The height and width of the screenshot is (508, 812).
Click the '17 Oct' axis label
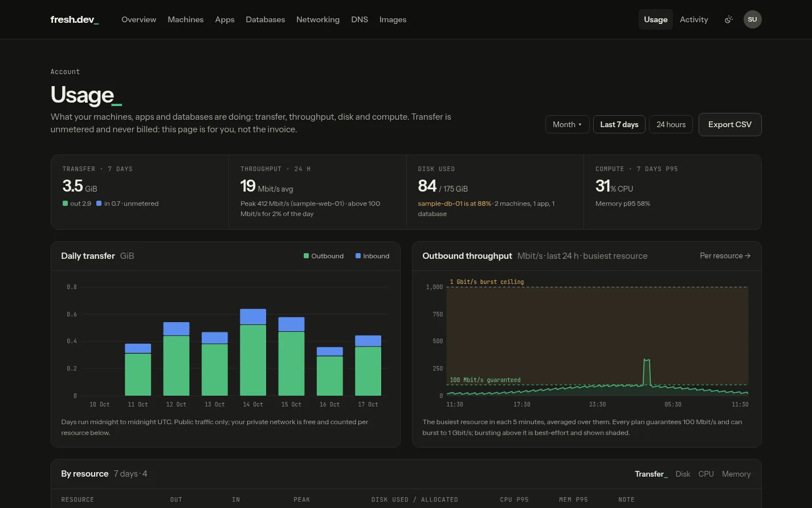(x=368, y=404)
